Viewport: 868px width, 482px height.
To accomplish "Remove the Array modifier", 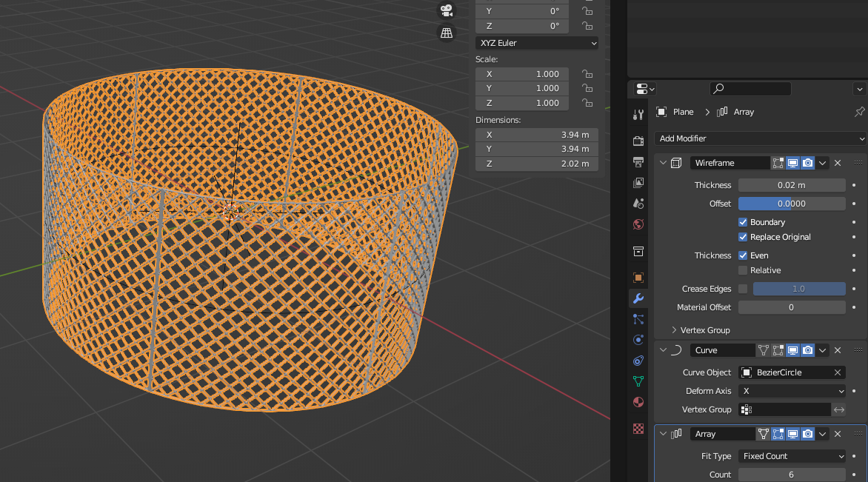I will 838,434.
